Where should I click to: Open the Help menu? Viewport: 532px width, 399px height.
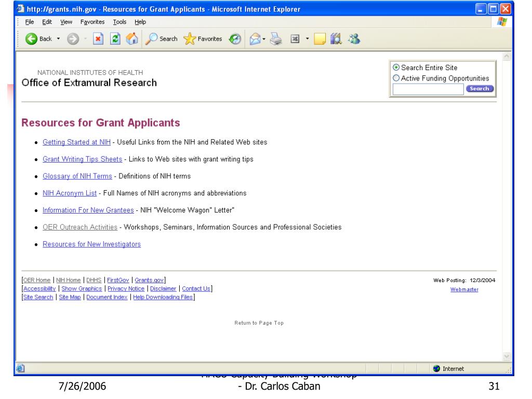(140, 22)
